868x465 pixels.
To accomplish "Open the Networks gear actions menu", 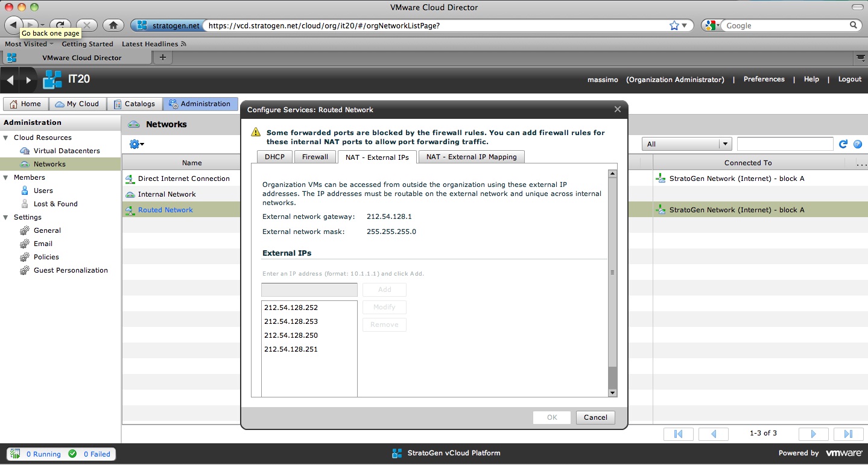I will pyautogui.click(x=137, y=144).
